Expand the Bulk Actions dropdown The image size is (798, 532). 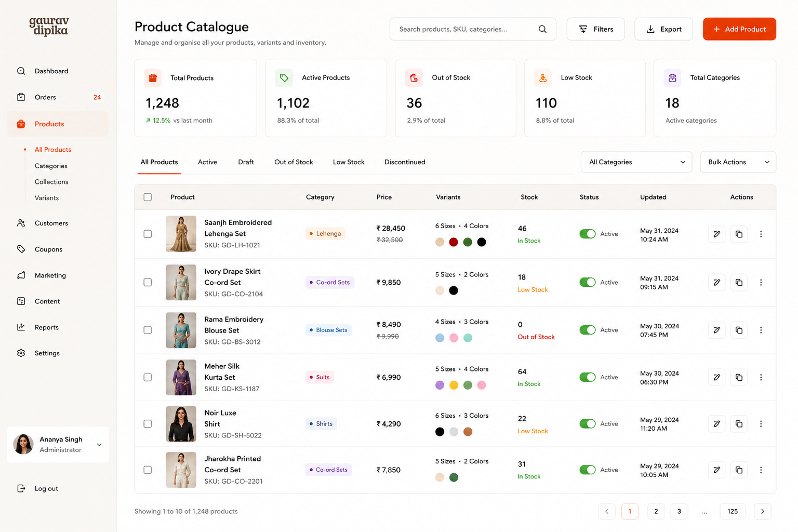tap(738, 162)
